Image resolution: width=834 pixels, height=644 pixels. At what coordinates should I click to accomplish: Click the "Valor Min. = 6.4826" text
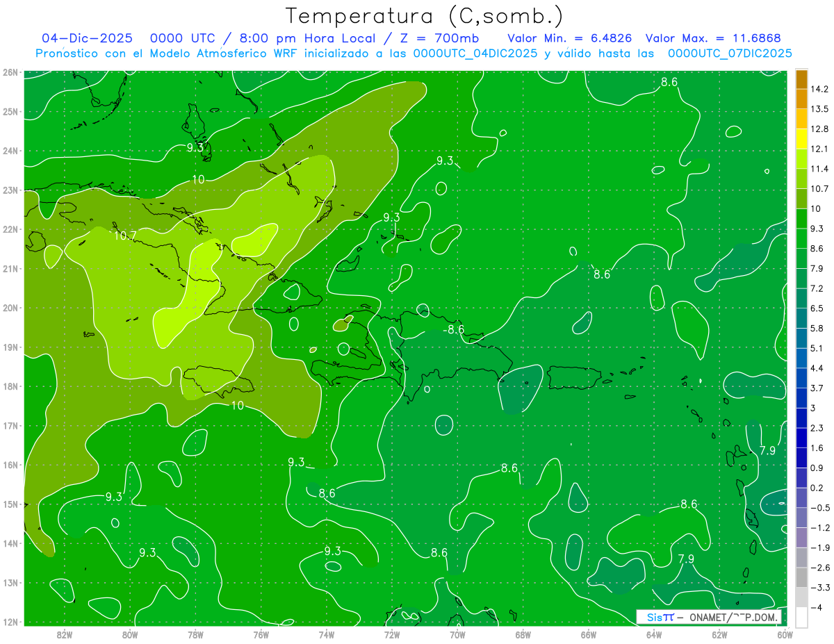pyautogui.click(x=571, y=38)
